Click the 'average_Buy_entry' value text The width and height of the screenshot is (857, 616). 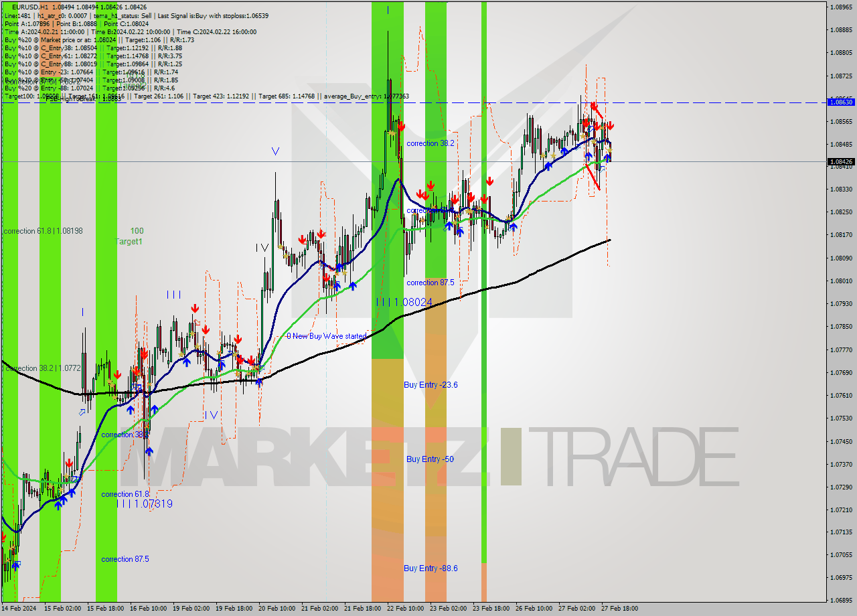coord(366,96)
